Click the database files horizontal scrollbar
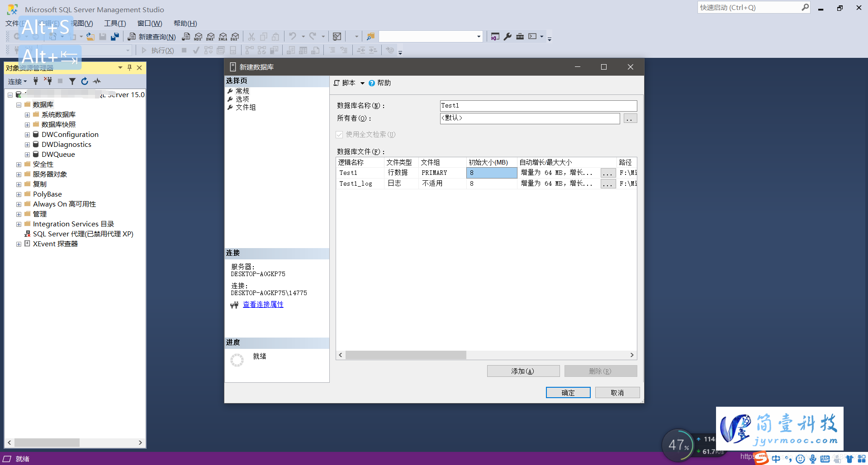Viewport: 868px width, 465px height. (406, 355)
